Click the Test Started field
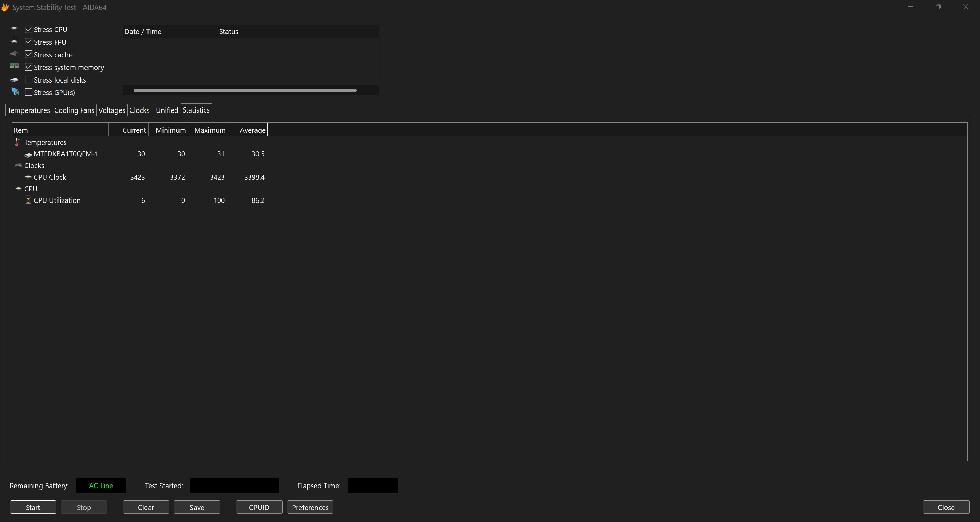 [234, 486]
